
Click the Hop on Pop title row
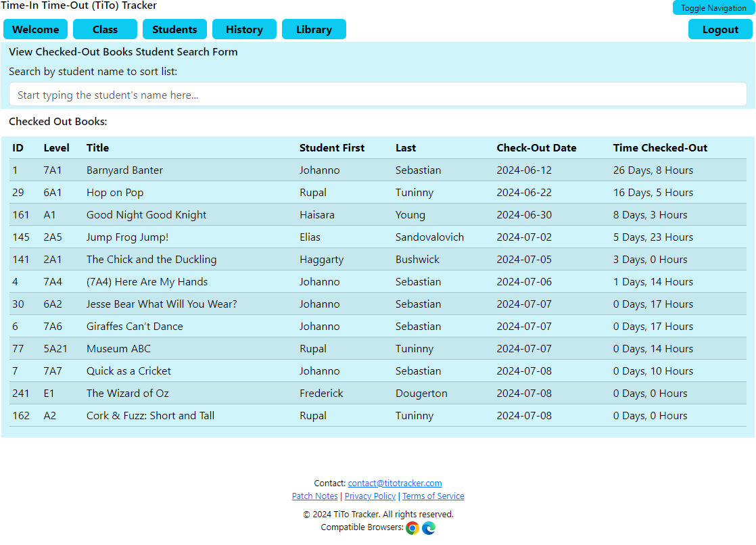pyautogui.click(x=115, y=193)
